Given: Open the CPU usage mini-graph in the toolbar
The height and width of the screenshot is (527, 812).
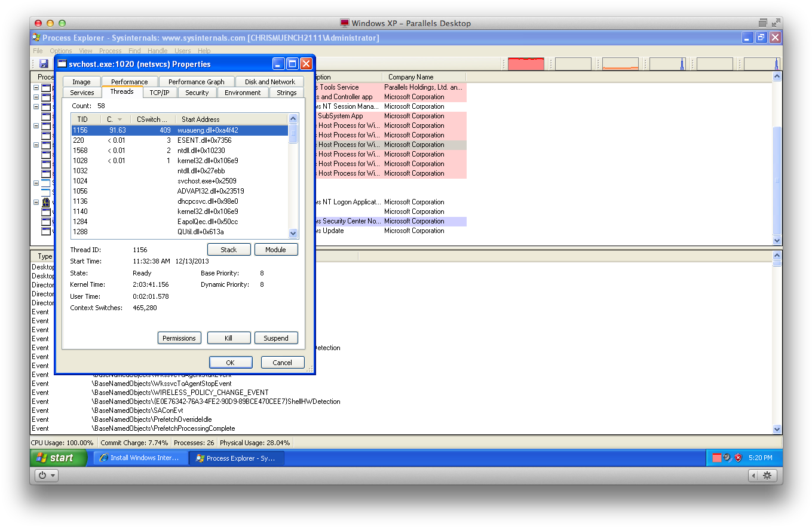Looking at the screenshot, I should coord(526,63).
